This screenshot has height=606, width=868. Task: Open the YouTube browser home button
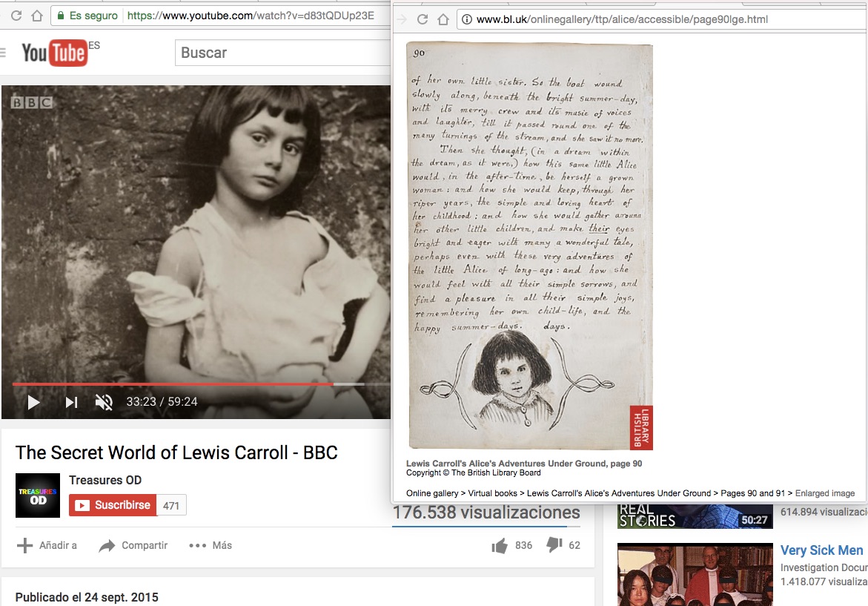point(36,16)
